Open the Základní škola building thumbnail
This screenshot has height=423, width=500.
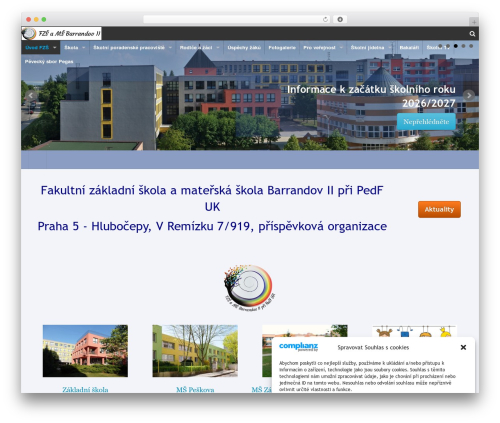tap(85, 351)
